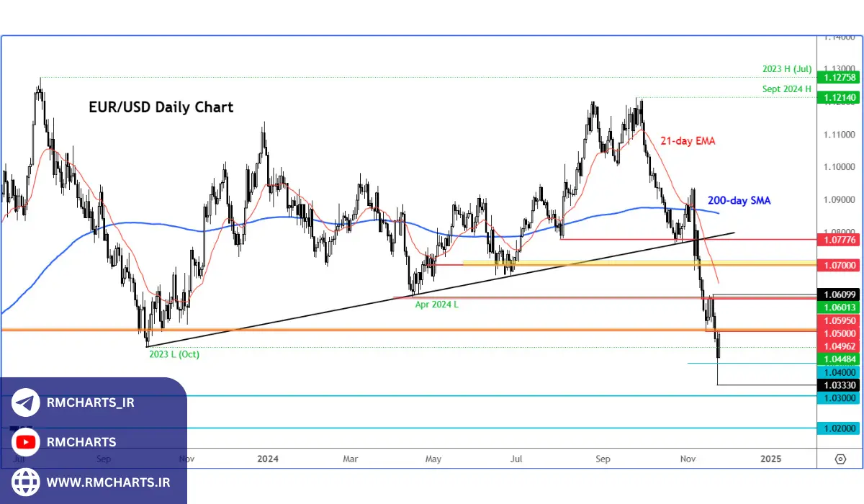Click the YouTube play icon
This screenshot has height=504, width=864.
(x=24, y=442)
